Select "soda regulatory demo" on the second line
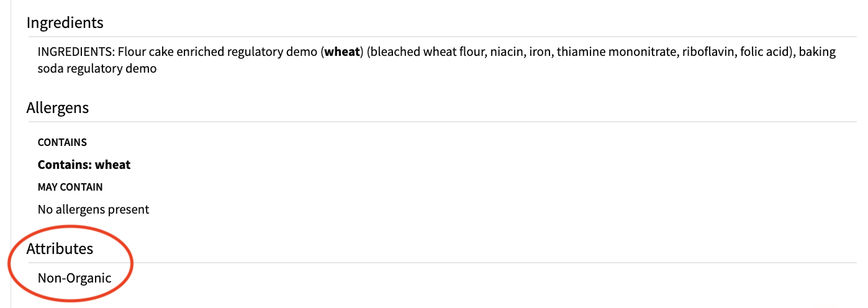 pyautogui.click(x=97, y=68)
